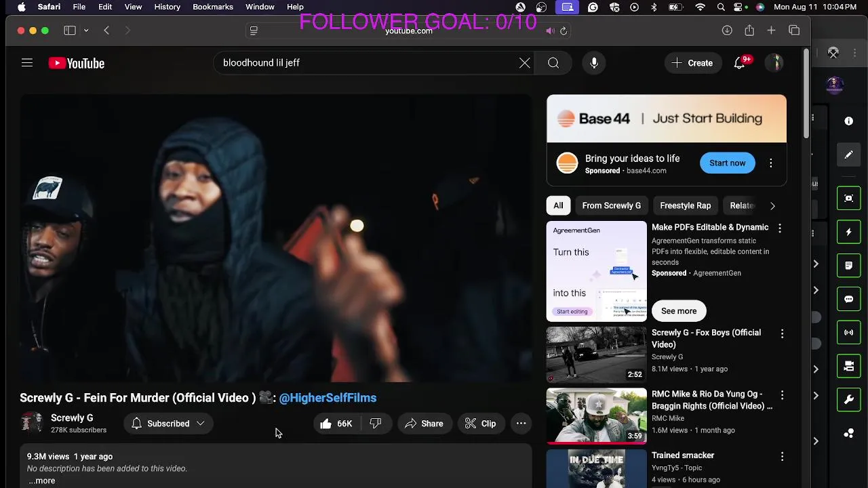
Task: Click the screen capture icon in right panel
Action: (x=849, y=198)
